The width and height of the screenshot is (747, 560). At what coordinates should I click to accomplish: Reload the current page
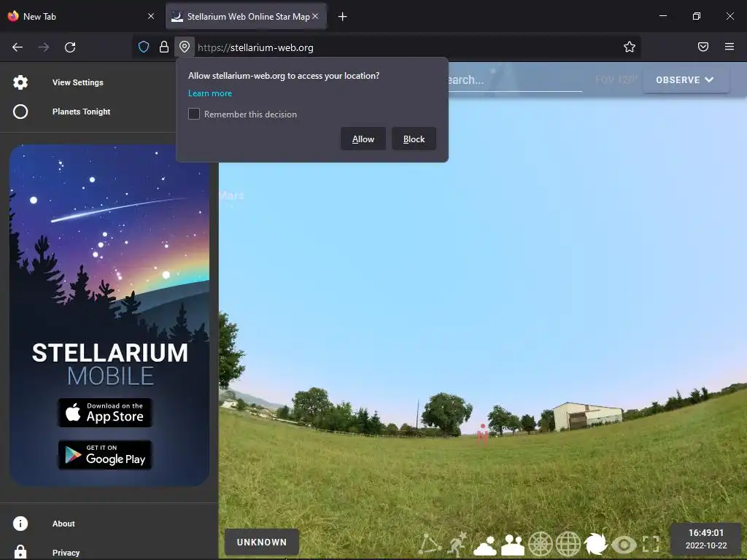click(70, 47)
